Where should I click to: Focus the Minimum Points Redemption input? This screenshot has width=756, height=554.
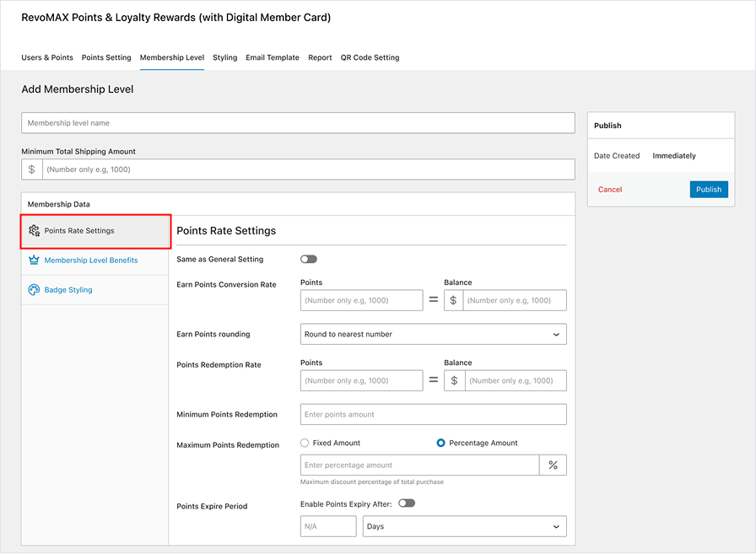tap(433, 415)
